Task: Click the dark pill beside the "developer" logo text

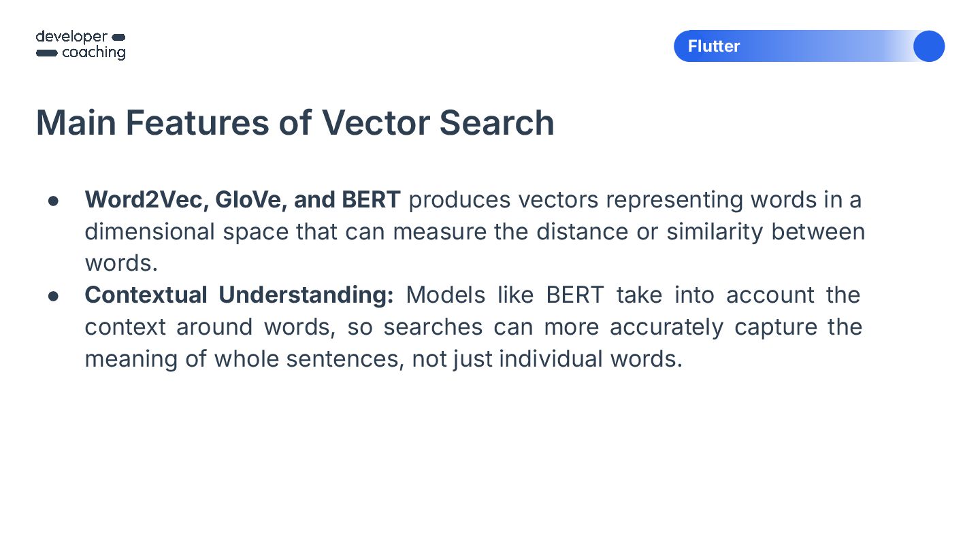Action: (118, 37)
